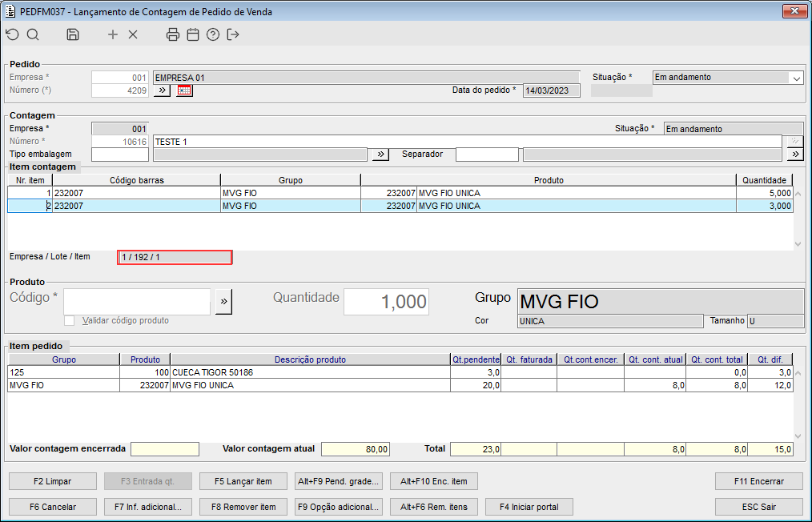
Task: Open the Pedido Situação dropdown
Action: [x=796, y=78]
